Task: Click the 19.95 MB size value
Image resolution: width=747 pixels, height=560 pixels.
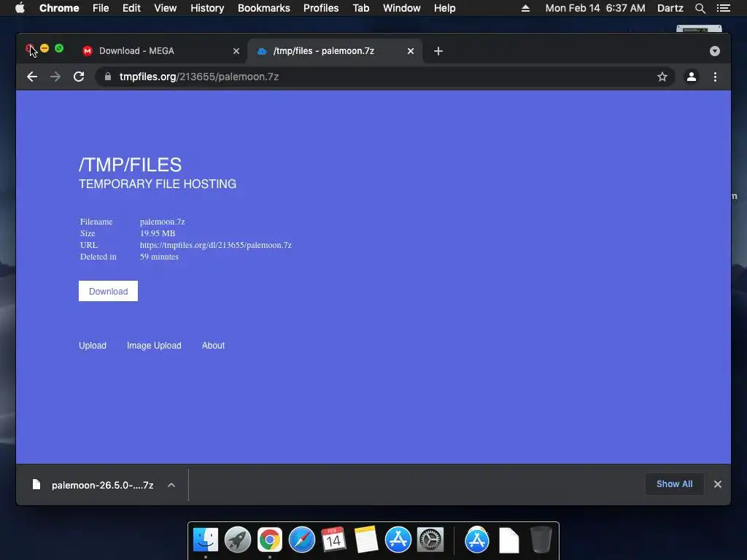Action: click(158, 233)
